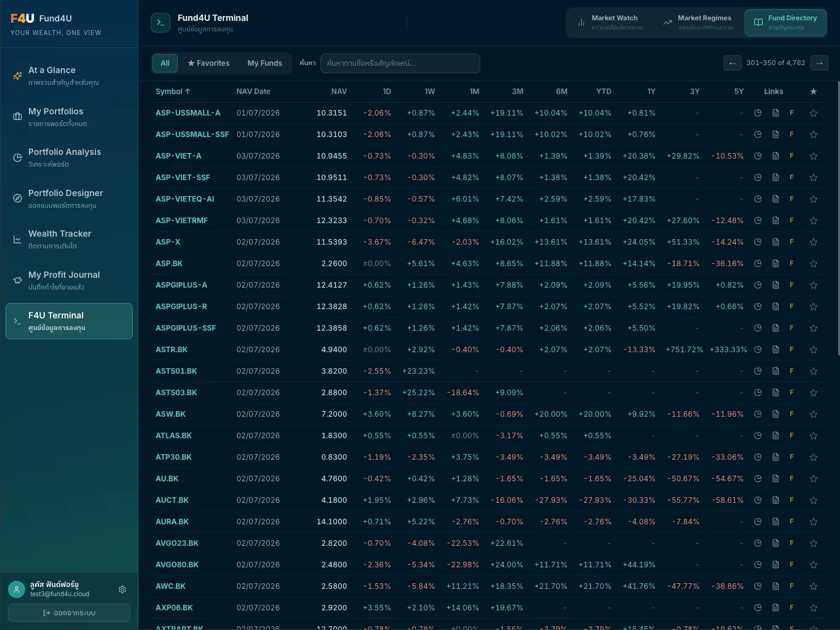
Task: Open My Portfolios in sidebar
Action: [69, 117]
